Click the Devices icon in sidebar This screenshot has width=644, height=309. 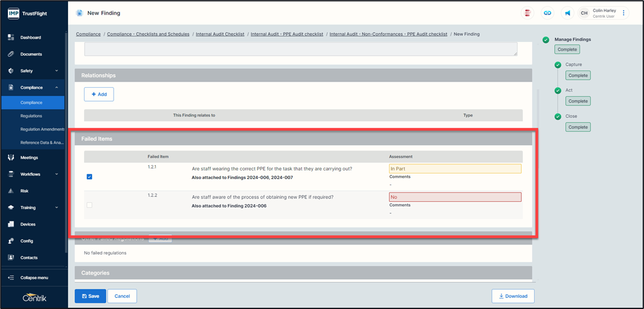pos(11,224)
